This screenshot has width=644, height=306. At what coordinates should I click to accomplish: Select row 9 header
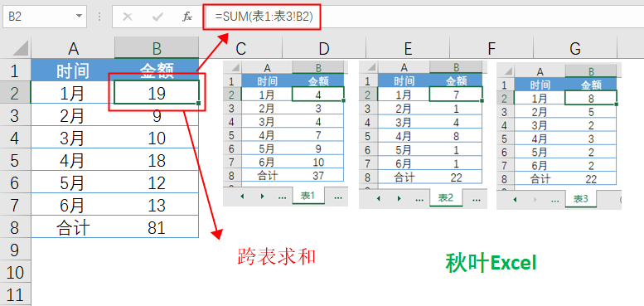[x=15, y=249]
